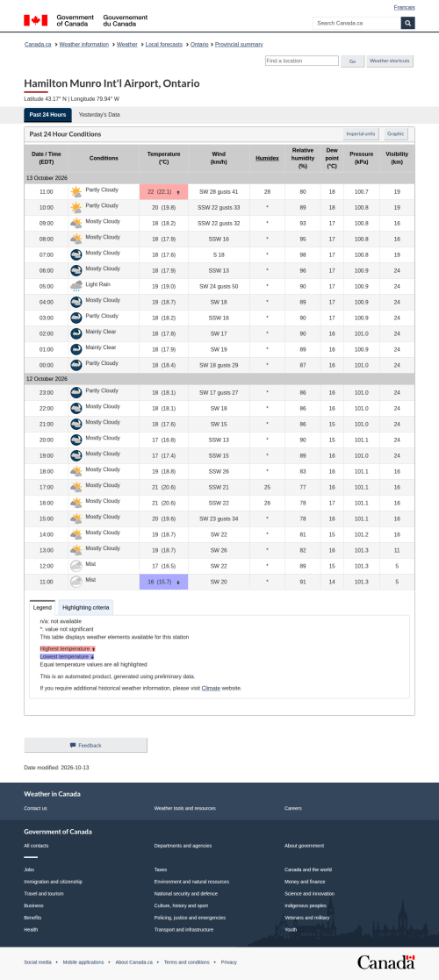Click All contacts footer link
The image size is (439, 980).
click(36, 846)
